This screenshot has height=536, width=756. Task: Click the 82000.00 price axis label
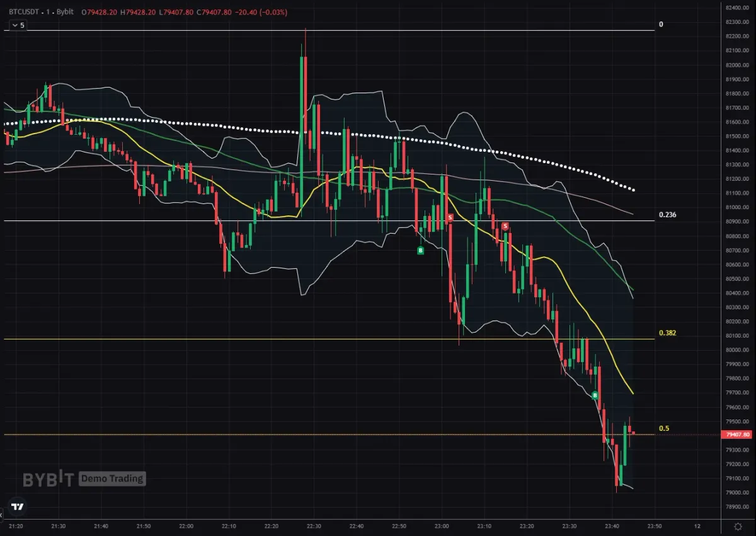(x=736, y=65)
